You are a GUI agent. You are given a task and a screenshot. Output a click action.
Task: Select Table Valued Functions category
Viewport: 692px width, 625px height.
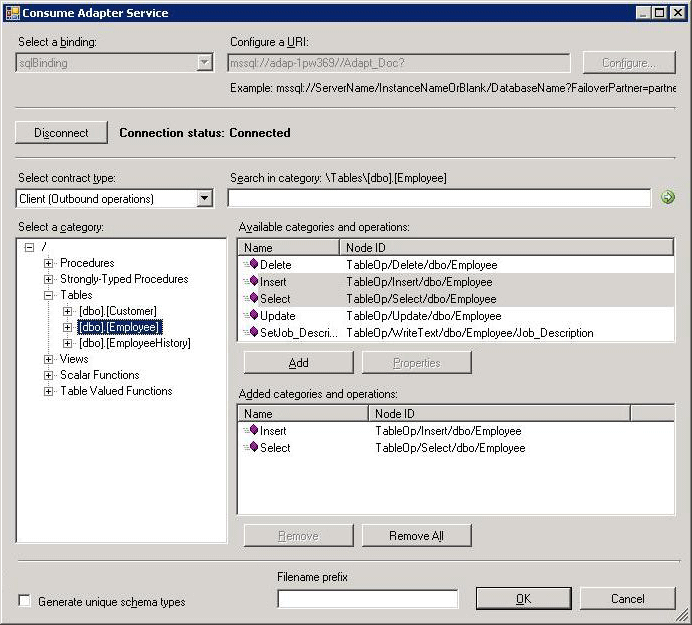(x=117, y=392)
